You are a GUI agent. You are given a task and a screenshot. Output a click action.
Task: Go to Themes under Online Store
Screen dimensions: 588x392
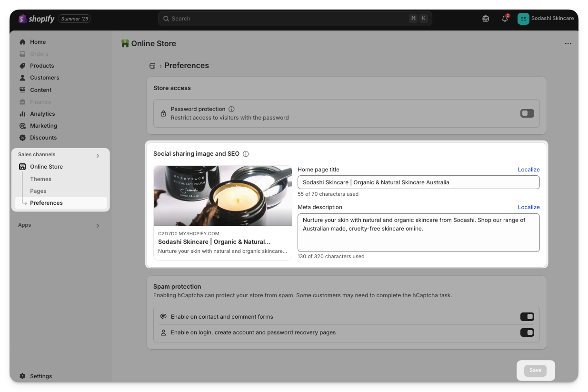coord(40,179)
